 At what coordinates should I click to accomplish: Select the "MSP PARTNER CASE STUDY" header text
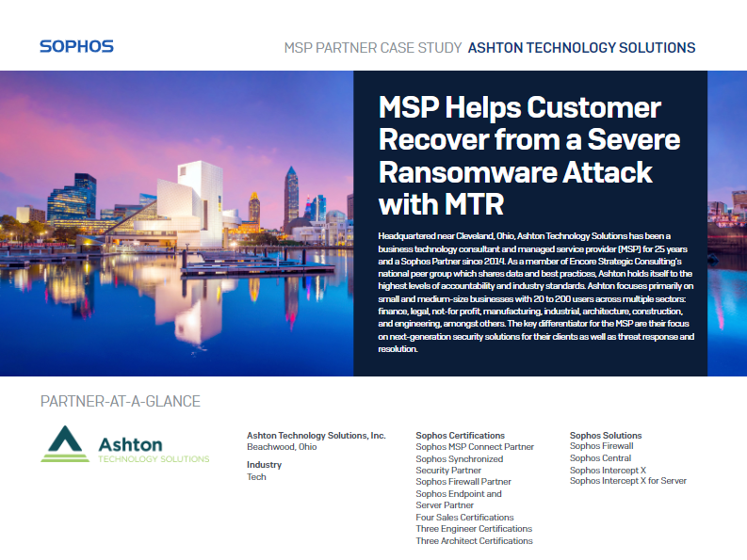372,48
